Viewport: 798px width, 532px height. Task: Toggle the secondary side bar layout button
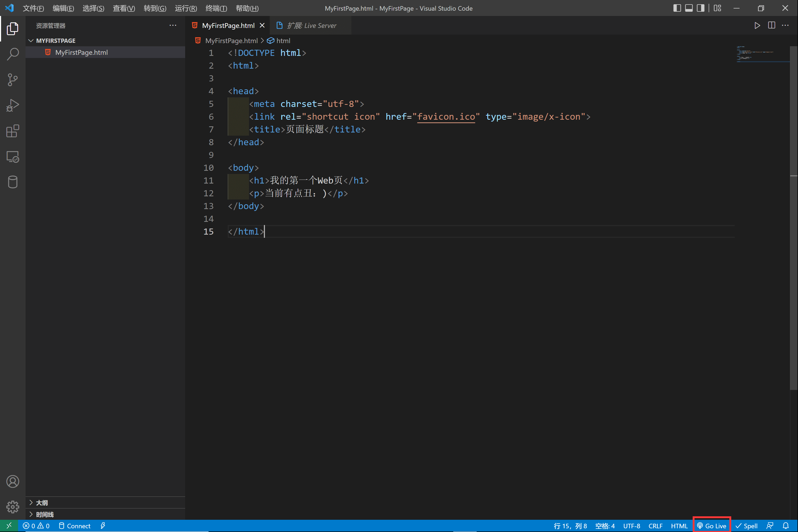701,8
